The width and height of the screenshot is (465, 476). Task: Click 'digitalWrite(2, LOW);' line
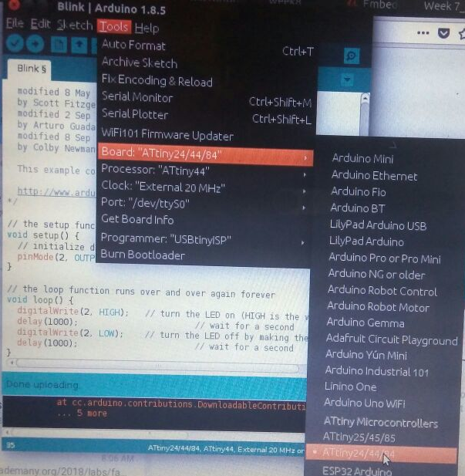click(x=70, y=333)
